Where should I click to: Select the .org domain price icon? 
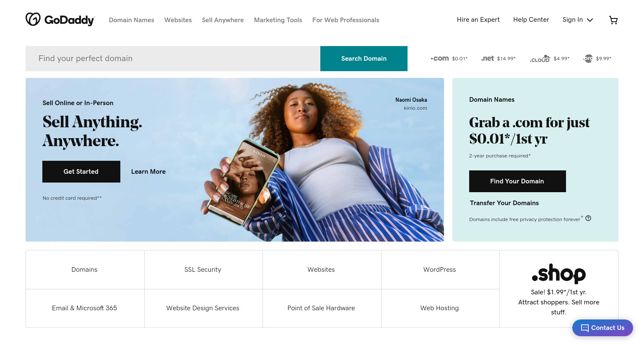(x=588, y=59)
